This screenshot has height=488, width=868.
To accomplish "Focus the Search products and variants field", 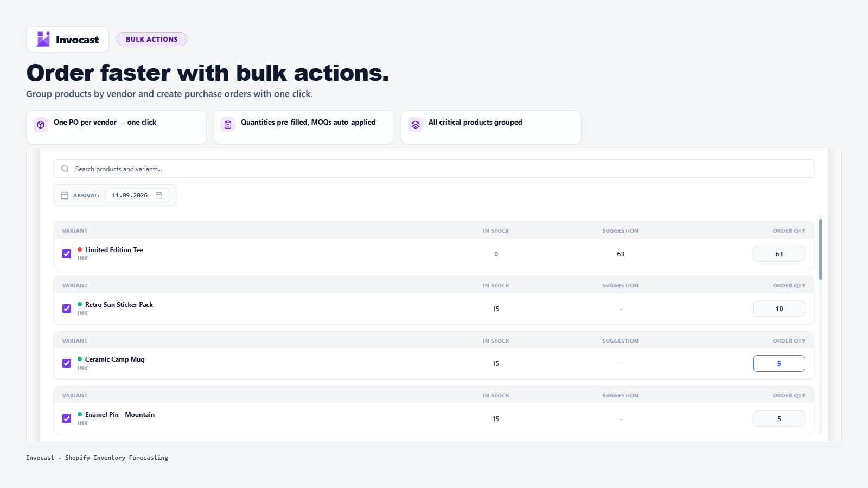I will [x=434, y=169].
